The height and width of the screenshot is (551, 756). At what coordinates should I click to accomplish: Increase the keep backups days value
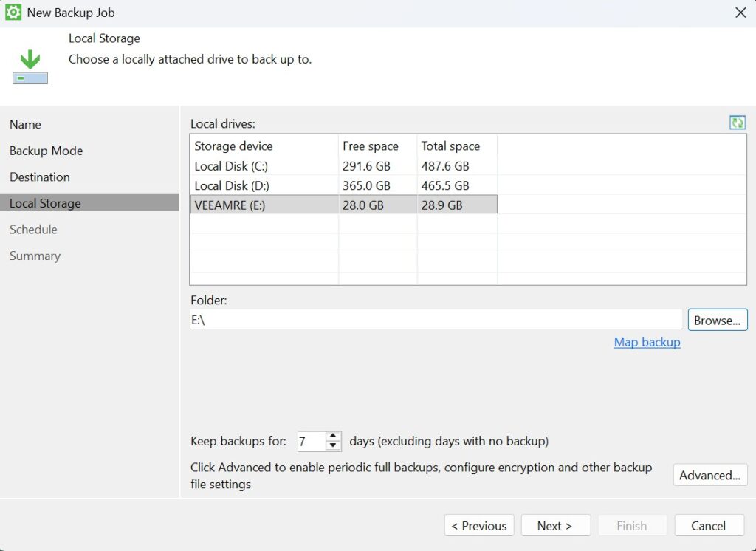[333, 437]
